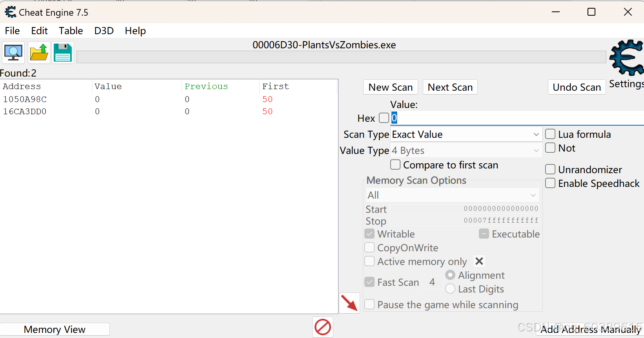Click the Fast Scan alignment value field

click(x=432, y=282)
